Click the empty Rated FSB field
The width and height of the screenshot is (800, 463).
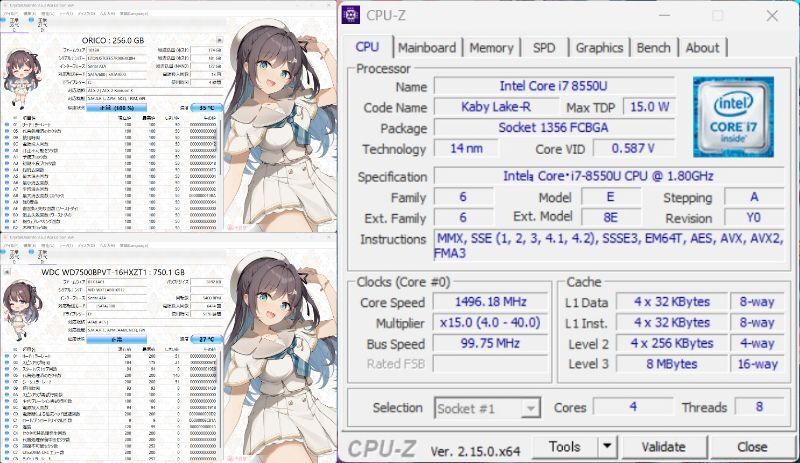(x=491, y=364)
